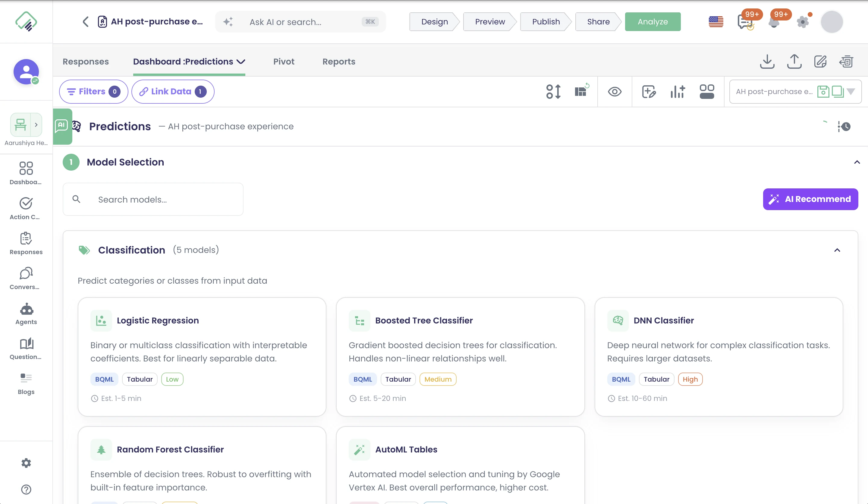This screenshot has width=868, height=504.
Task: Open the edit dashboard pencil icon
Action: click(820, 62)
